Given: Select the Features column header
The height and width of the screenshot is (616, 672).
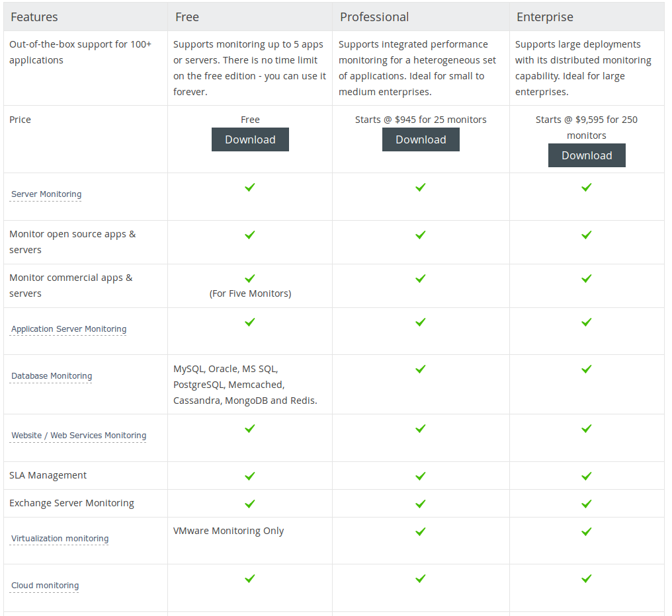Looking at the screenshot, I should click(x=34, y=17).
